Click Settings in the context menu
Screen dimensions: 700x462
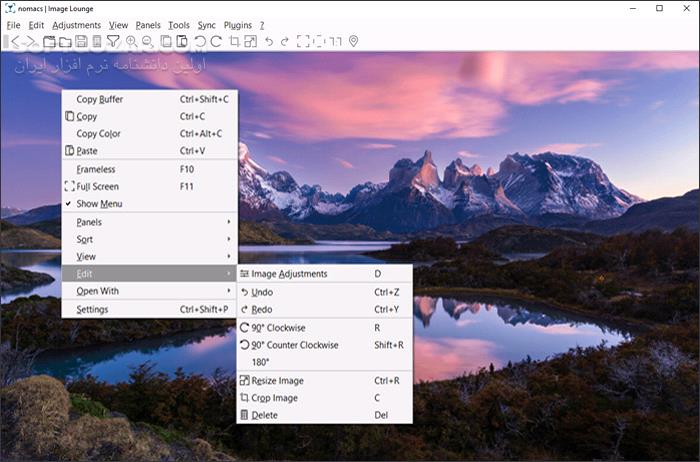[x=93, y=309]
